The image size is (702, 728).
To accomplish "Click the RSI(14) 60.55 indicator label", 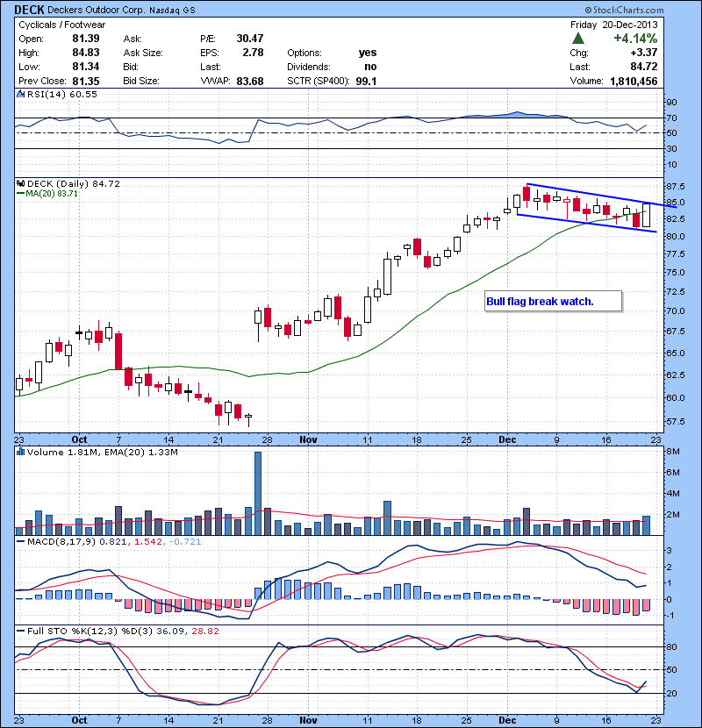I will (x=62, y=94).
